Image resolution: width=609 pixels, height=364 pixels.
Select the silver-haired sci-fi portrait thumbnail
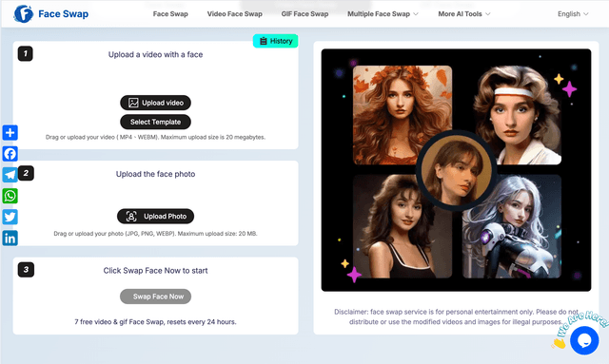(x=512, y=226)
